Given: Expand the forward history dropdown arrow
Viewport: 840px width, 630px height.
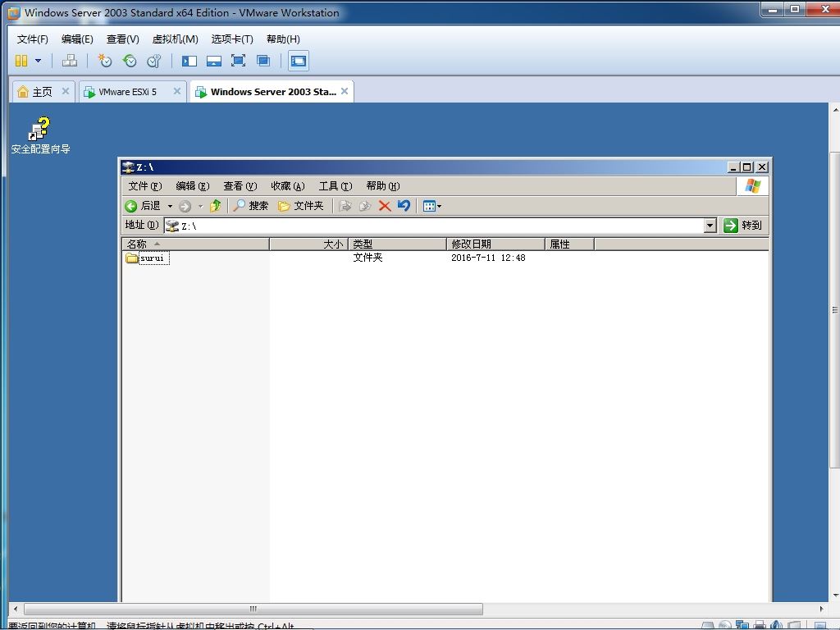Looking at the screenshot, I should pyautogui.click(x=200, y=206).
